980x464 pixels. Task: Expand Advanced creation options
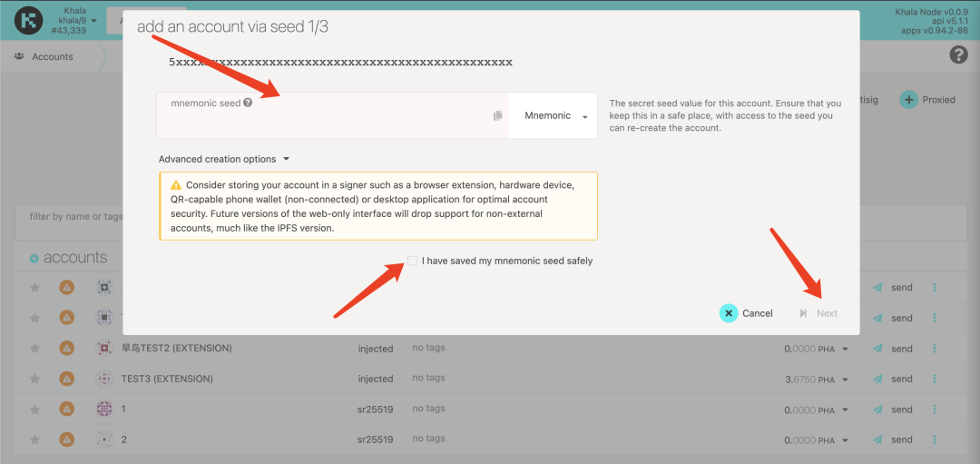tap(224, 159)
